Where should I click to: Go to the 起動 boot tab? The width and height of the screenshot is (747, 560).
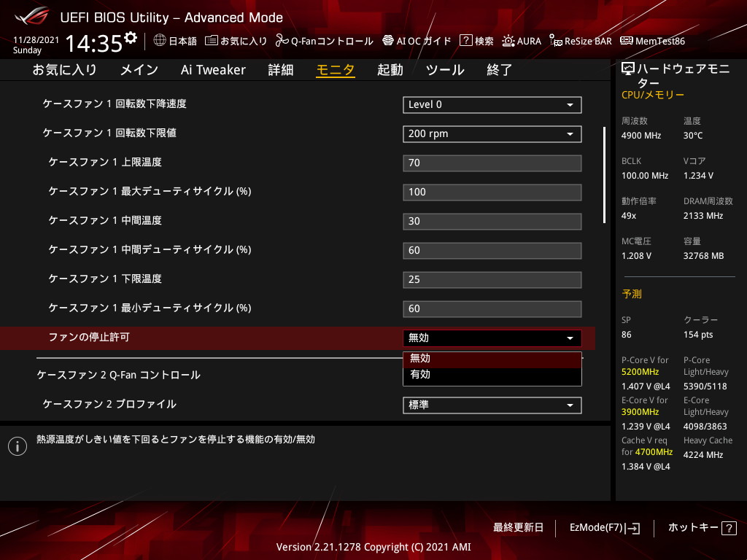(x=390, y=70)
